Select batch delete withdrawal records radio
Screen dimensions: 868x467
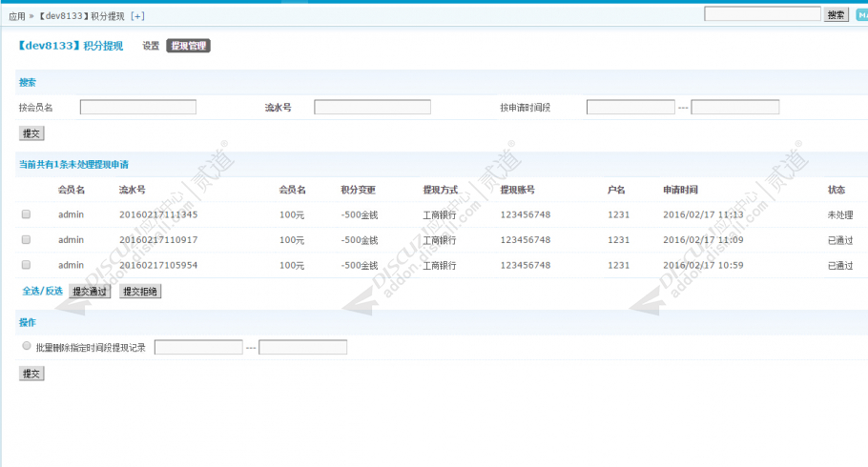tap(26, 346)
